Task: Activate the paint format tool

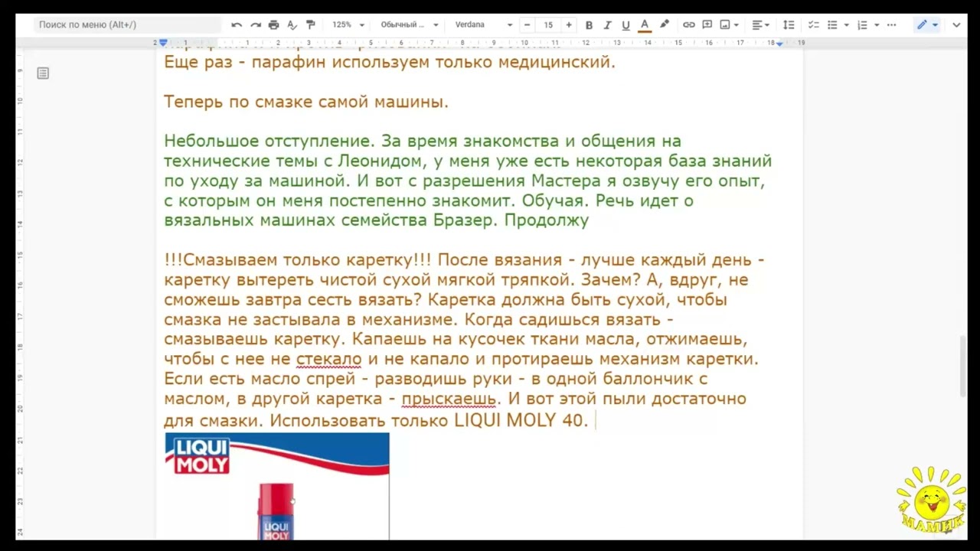Action: 310,24
